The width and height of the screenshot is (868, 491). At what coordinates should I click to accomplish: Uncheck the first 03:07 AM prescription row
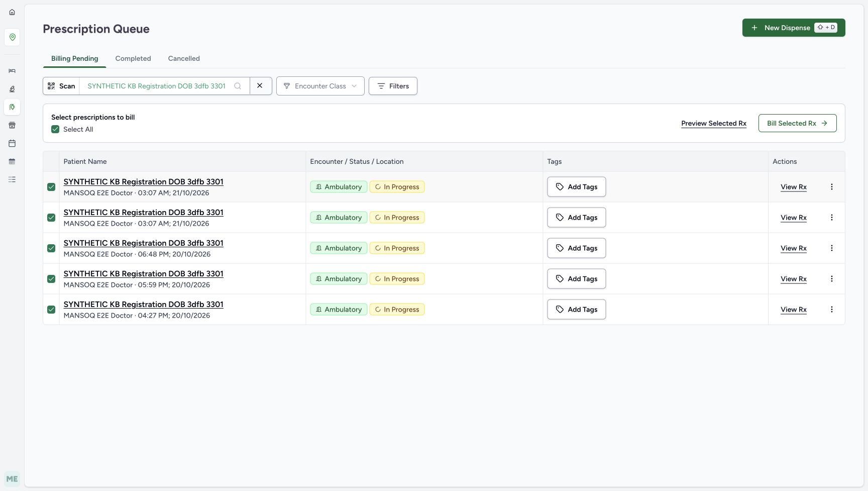point(51,187)
